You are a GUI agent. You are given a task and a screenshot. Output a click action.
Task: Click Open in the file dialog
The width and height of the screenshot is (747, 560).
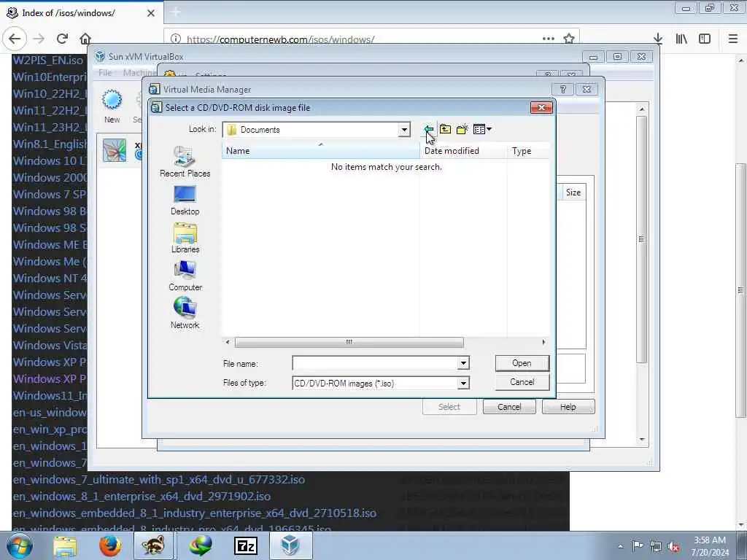tap(522, 363)
